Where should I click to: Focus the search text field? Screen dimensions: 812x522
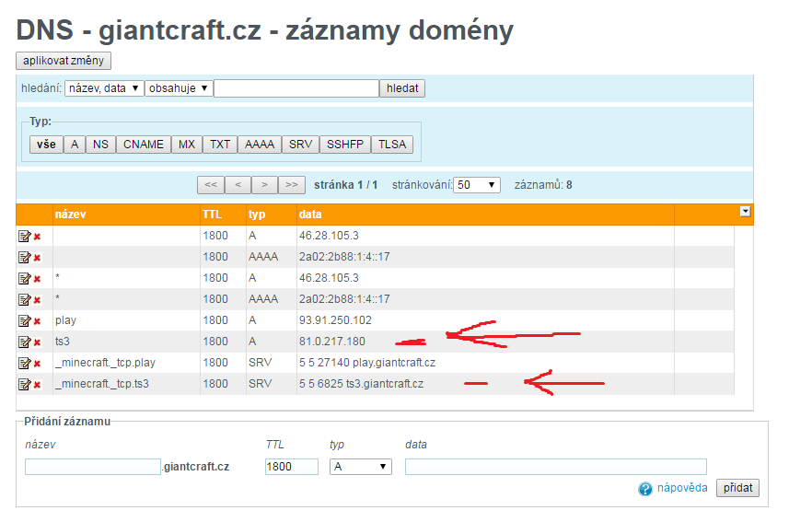point(296,88)
